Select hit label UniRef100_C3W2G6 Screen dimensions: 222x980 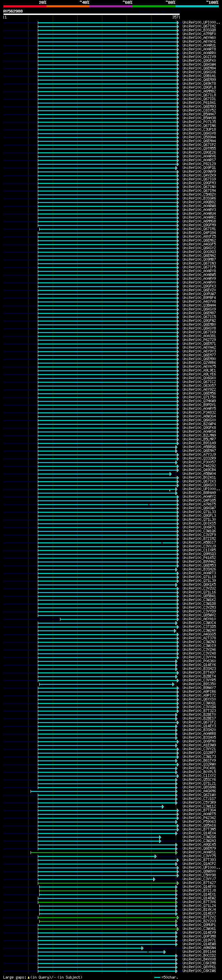point(199,837)
